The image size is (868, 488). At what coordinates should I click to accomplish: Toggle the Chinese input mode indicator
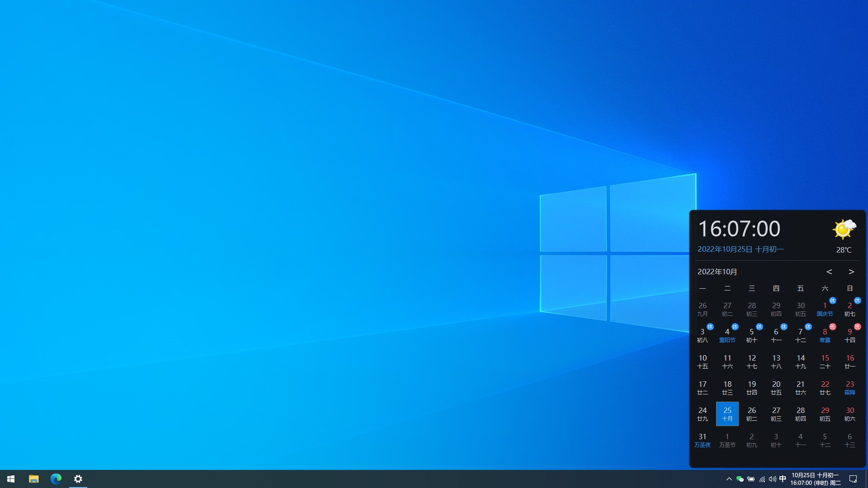[783, 479]
